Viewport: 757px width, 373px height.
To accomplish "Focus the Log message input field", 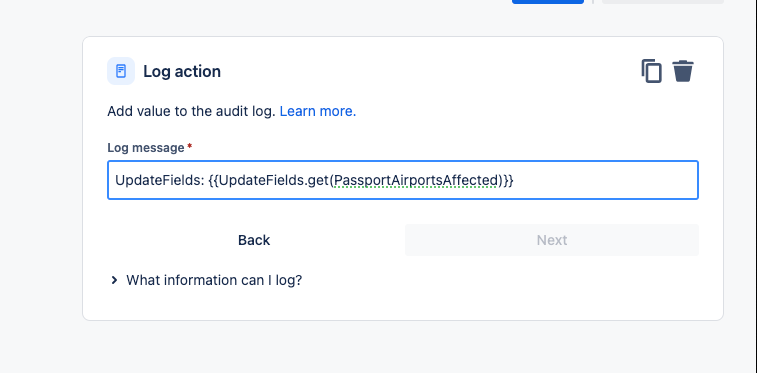I will tap(403, 180).
